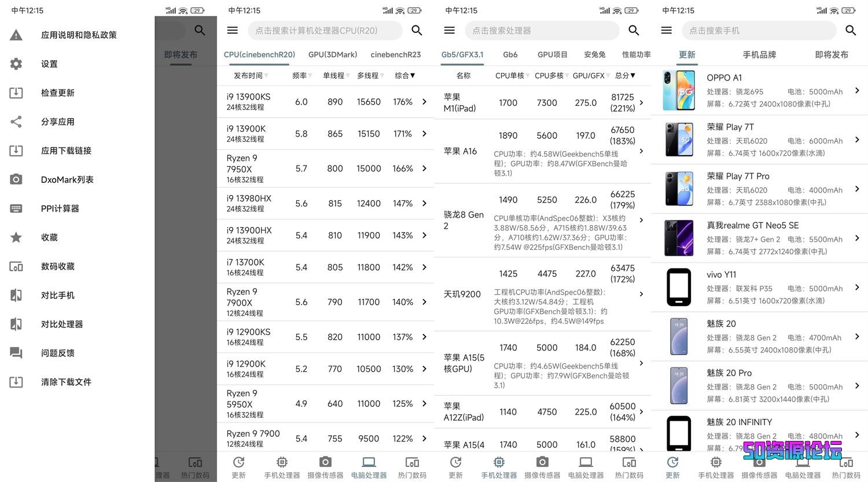The height and width of the screenshot is (482, 868).
Task: Sort CPU list by 单线程 column
Action: [x=336, y=76]
